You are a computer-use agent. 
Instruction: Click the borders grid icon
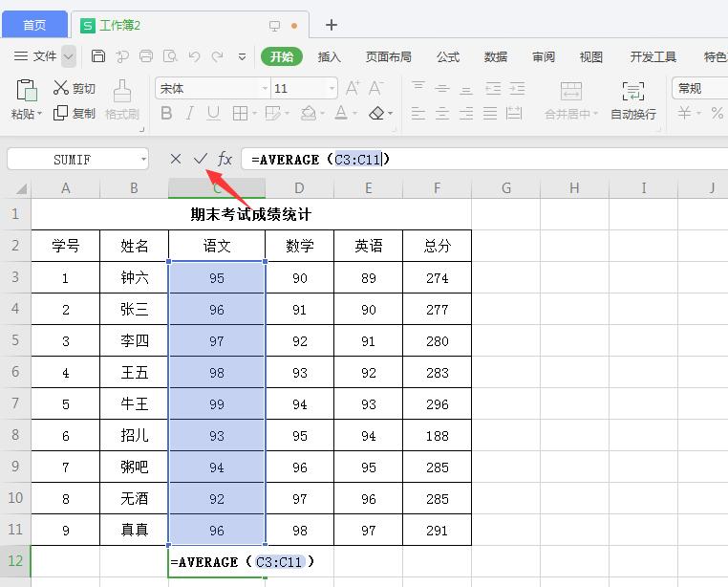click(x=240, y=113)
